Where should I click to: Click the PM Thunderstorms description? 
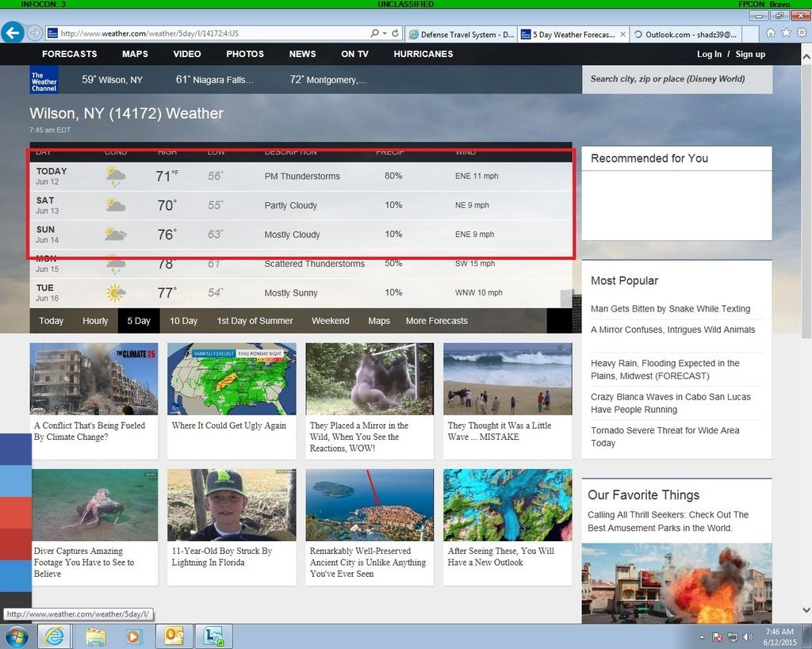[x=302, y=176]
